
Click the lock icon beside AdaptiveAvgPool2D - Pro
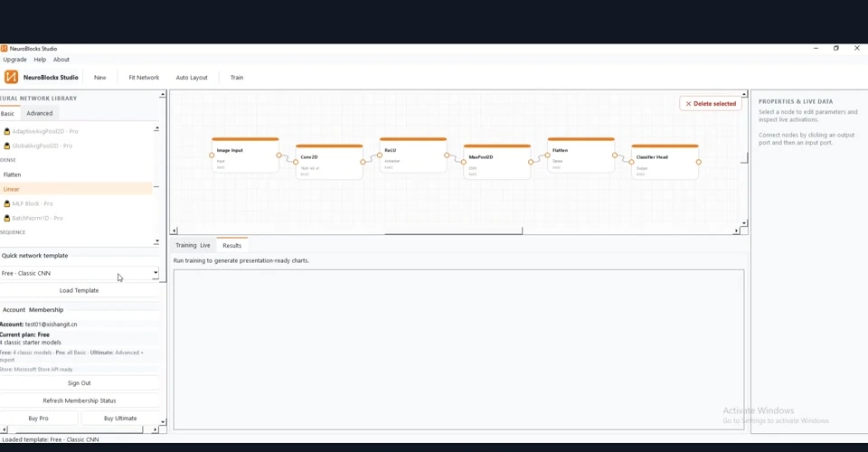pyautogui.click(x=7, y=131)
